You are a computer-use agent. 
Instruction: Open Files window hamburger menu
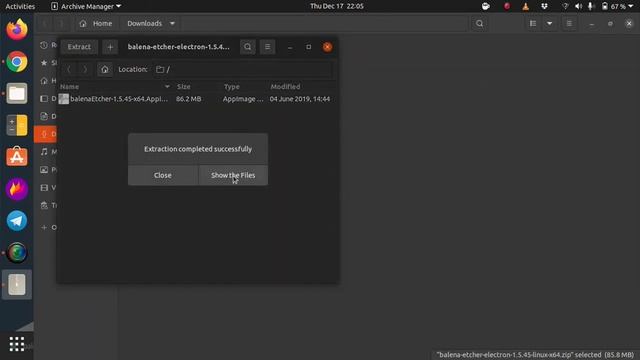tap(569, 24)
